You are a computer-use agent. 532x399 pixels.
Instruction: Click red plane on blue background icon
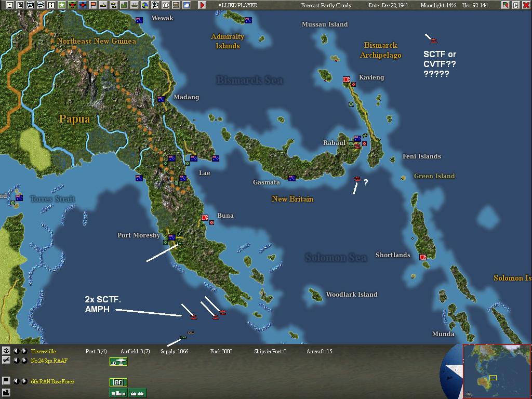click(83, 5)
